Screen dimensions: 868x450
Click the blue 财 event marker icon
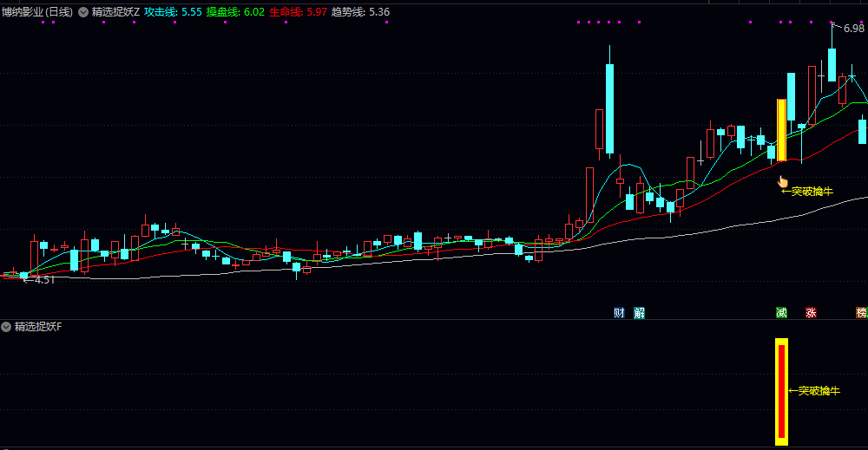click(619, 313)
